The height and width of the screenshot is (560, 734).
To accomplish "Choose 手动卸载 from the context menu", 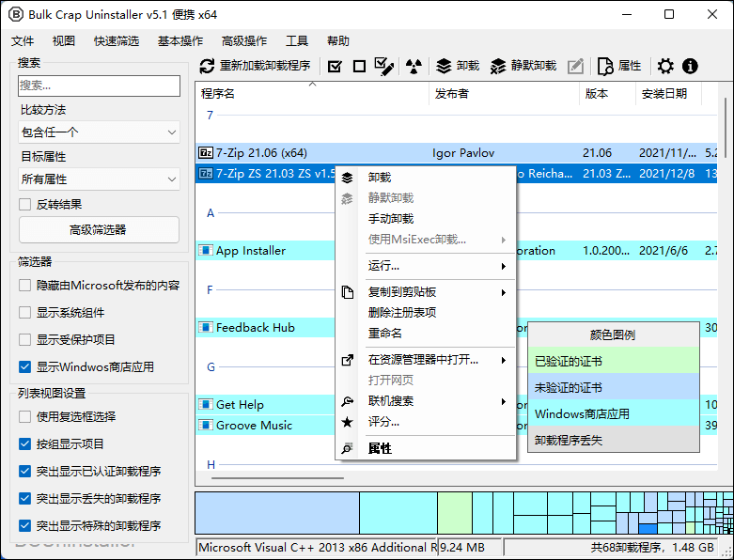I will (391, 219).
